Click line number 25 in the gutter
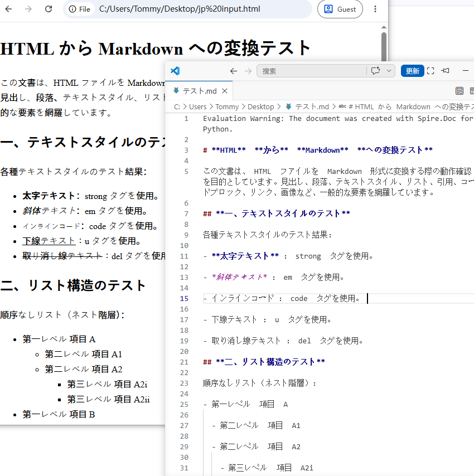 coord(184,405)
